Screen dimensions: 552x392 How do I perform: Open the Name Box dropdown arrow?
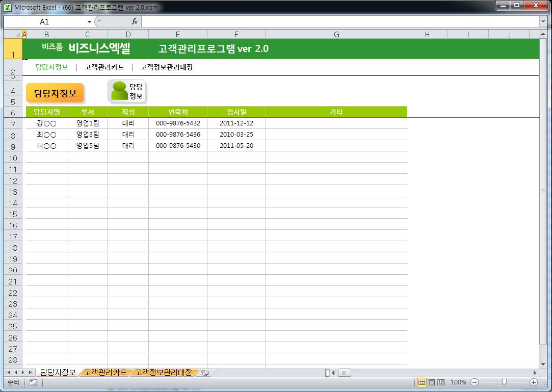[89, 22]
